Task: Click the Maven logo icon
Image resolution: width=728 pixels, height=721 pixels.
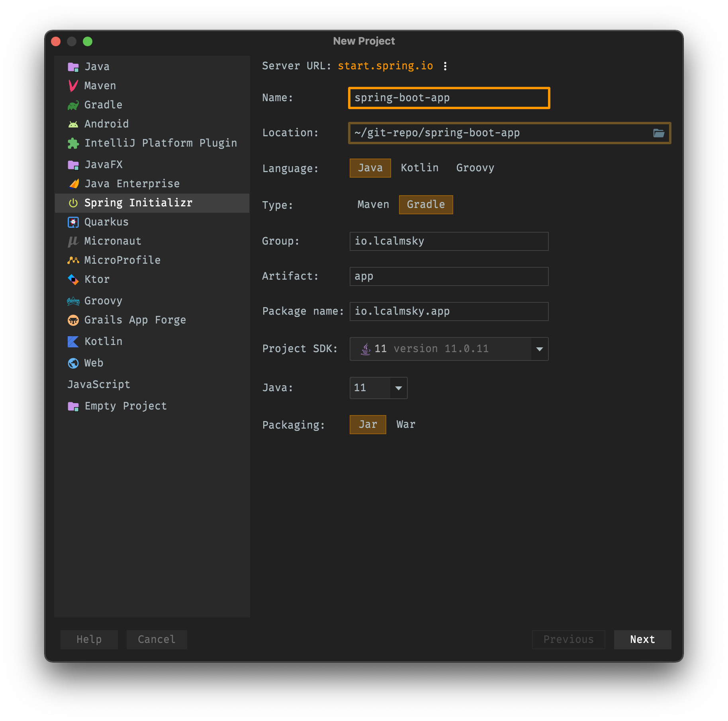Action: 73,86
